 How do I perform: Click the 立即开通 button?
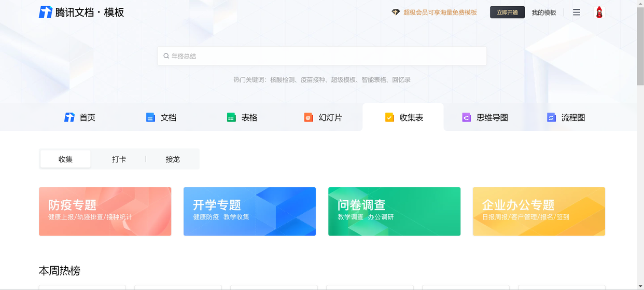507,12
